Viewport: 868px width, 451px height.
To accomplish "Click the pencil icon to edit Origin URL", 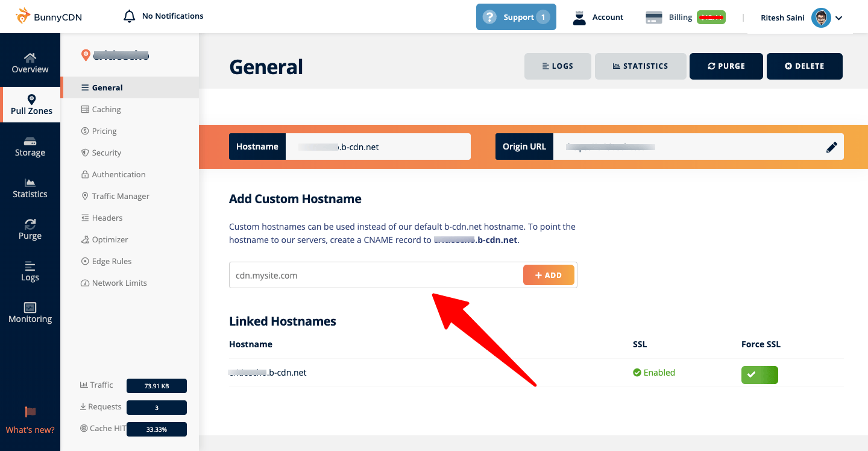I will (x=832, y=147).
